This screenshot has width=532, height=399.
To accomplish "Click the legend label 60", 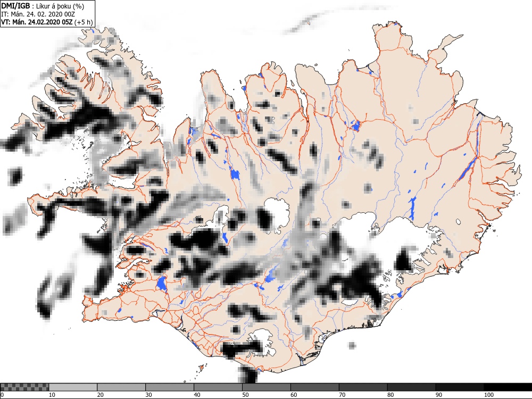I will (x=294, y=395).
